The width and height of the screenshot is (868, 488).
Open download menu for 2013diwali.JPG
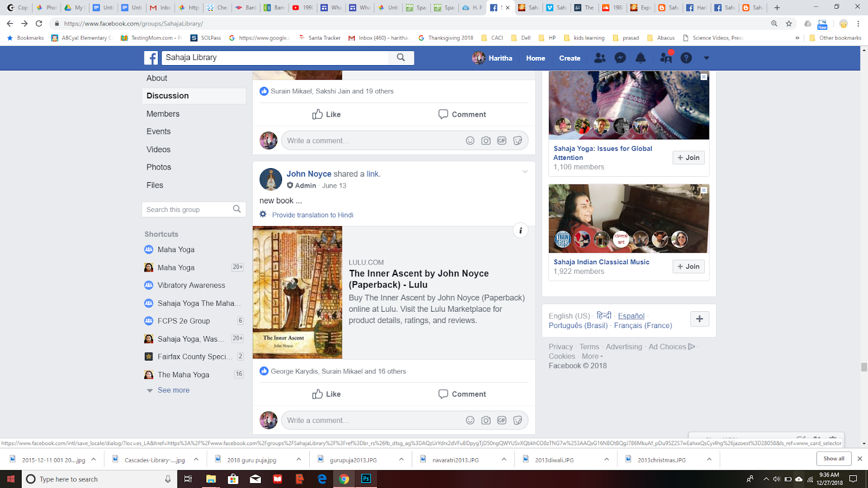point(607,459)
